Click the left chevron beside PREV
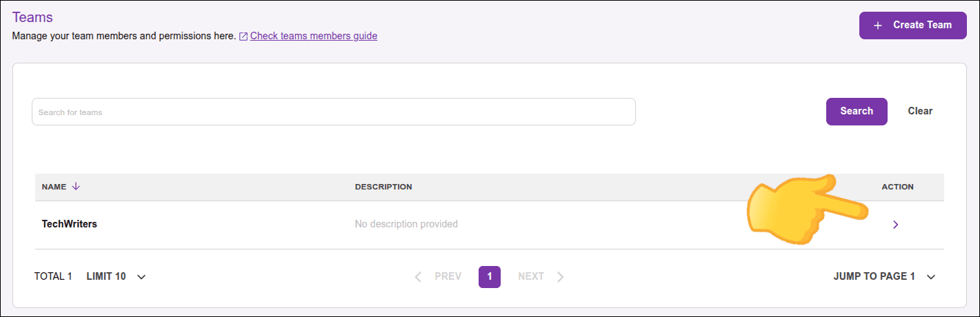Screen dimensions: 980x317 418,277
